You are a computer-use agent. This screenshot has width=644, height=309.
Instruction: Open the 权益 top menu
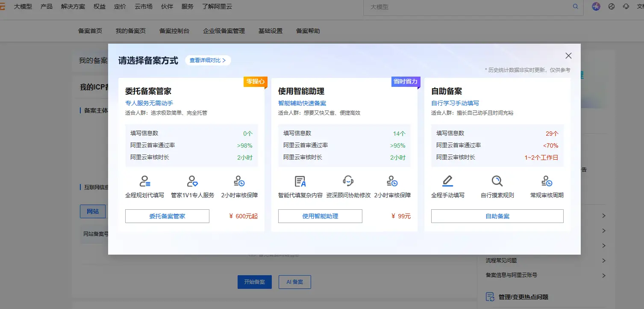point(100,6)
